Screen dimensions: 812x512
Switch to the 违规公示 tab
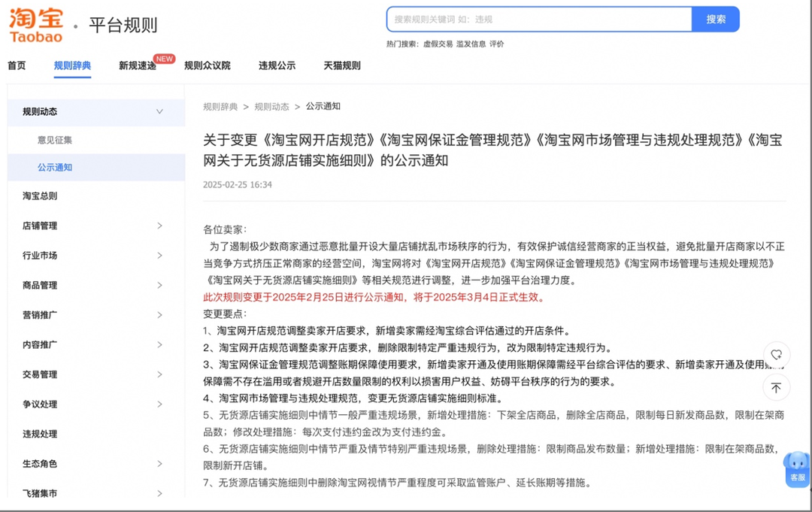[277, 65]
